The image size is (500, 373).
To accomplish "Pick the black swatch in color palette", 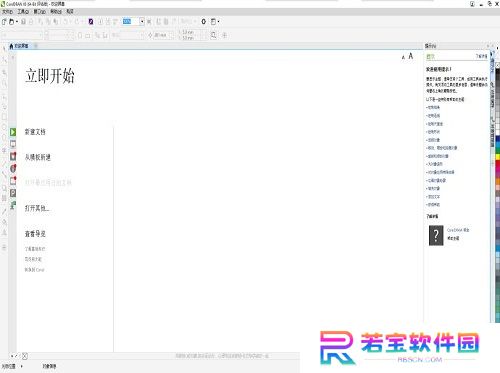I will 497,72.
